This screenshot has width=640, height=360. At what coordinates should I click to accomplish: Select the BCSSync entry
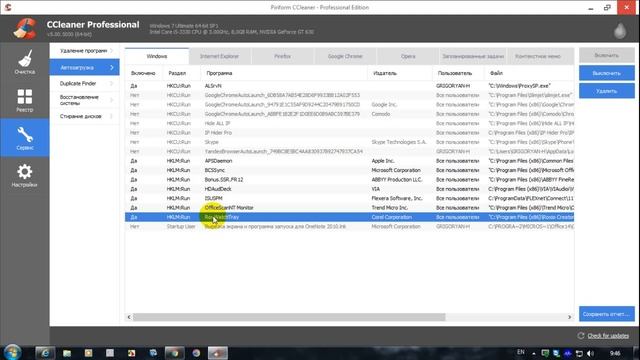(349, 170)
